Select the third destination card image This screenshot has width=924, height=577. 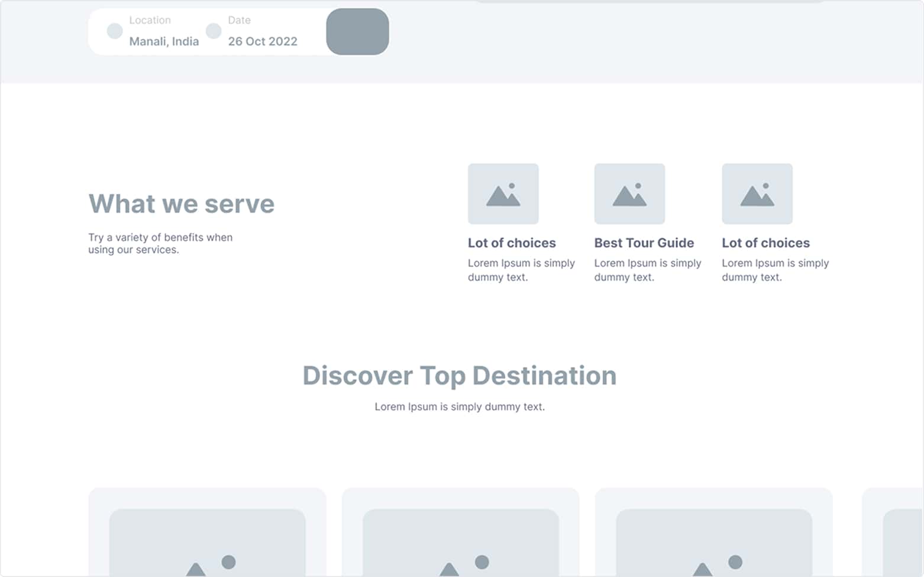click(x=713, y=541)
